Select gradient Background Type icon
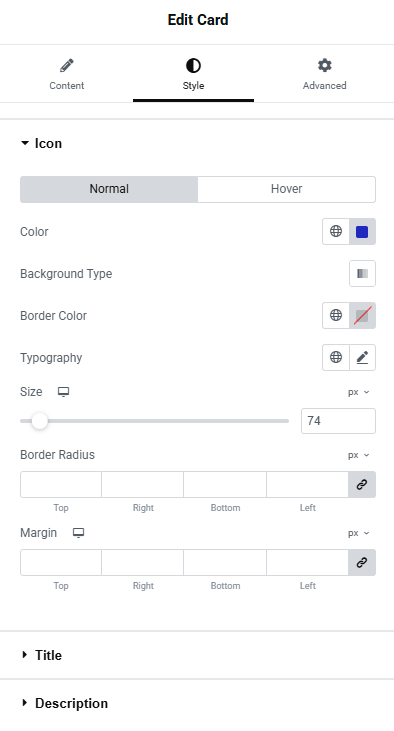 pyautogui.click(x=362, y=274)
